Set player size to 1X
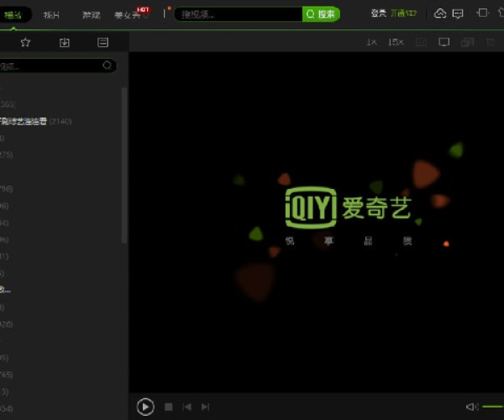This screenshot has height=420, width=504. (371, 42)
